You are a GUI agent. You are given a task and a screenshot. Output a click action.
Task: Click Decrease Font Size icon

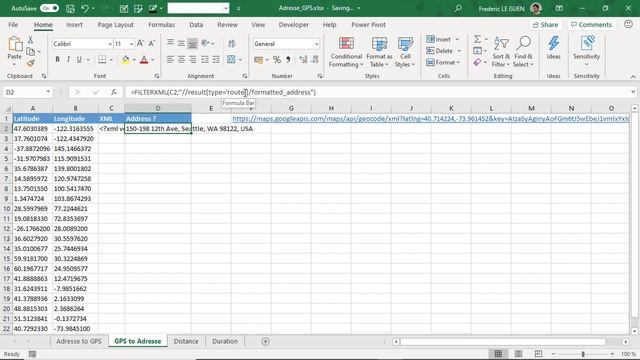[152, 43]
